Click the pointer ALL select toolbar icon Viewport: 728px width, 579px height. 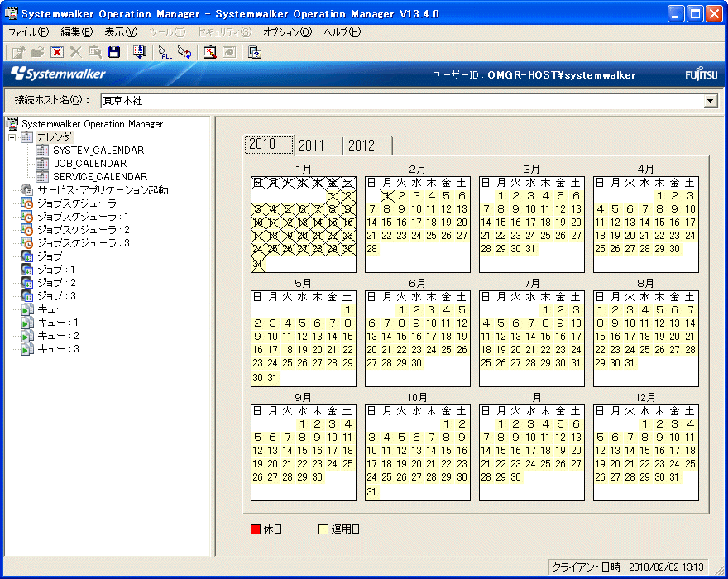coord(165,52)
